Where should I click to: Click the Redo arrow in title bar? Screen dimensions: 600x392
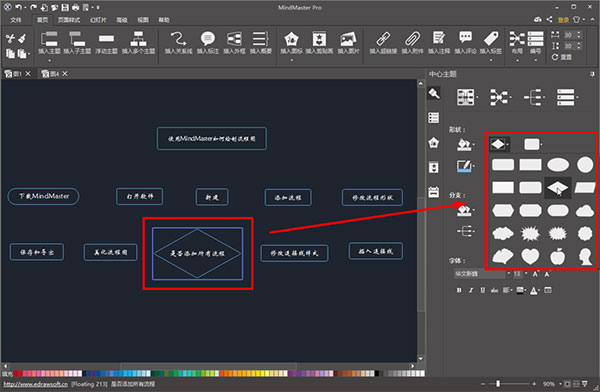[x=33, y=7]
